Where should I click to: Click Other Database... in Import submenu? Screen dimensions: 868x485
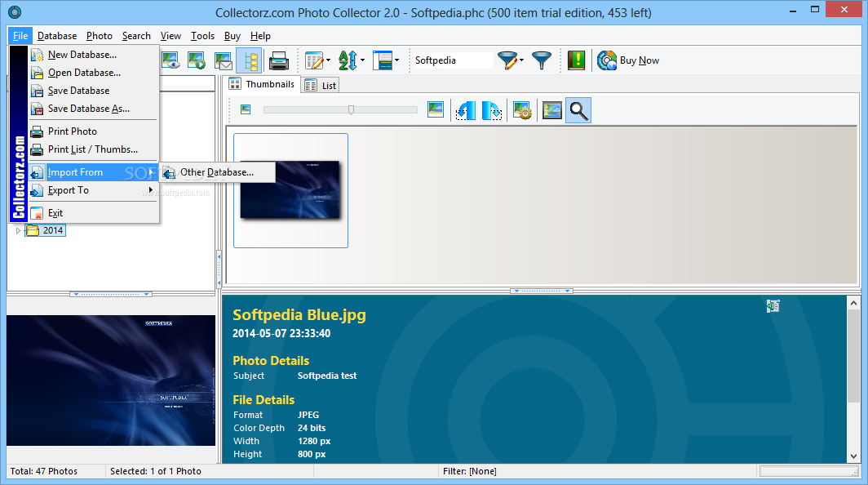point(218,172)
